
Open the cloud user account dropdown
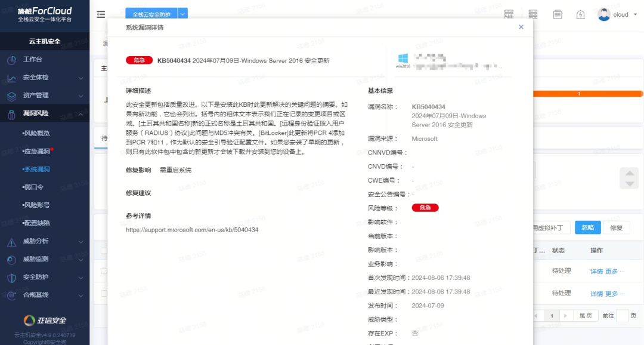tap(635, 14)
